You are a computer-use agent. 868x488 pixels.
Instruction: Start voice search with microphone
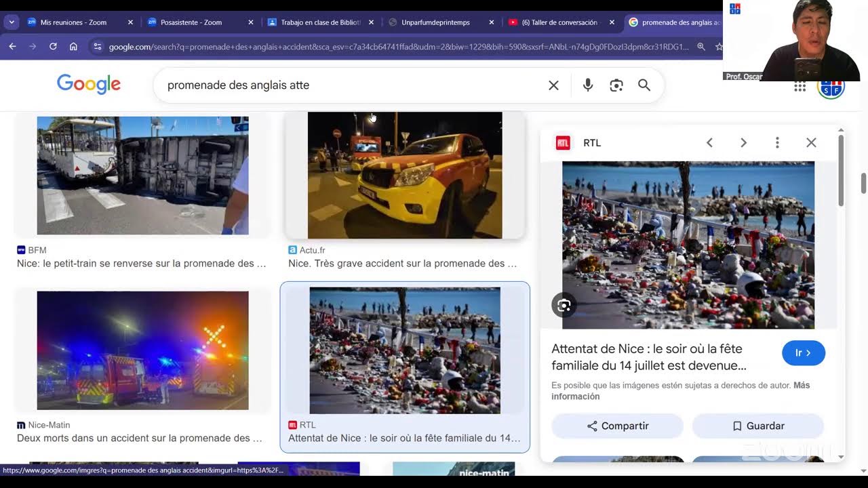(588, 85)
